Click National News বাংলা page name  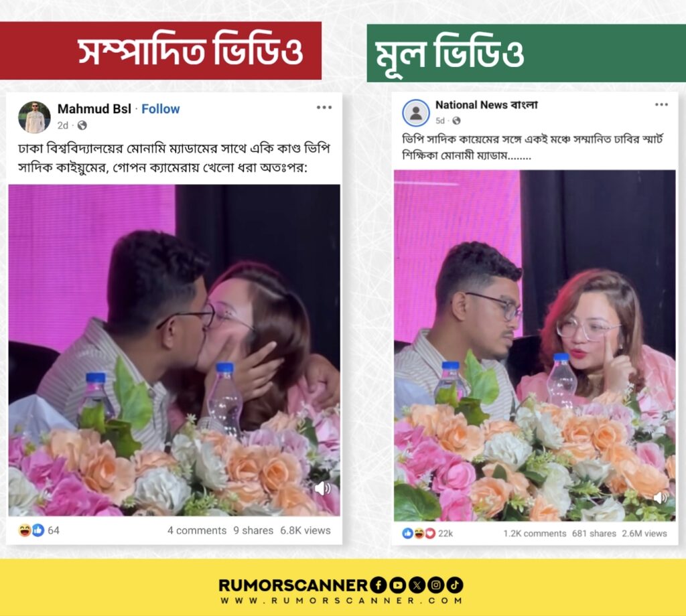pyautogui.click(x=486, y=105)
